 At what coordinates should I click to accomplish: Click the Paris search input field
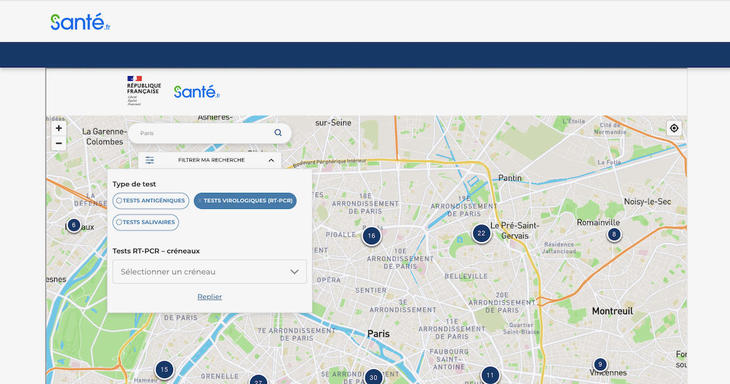pos(205,133)
